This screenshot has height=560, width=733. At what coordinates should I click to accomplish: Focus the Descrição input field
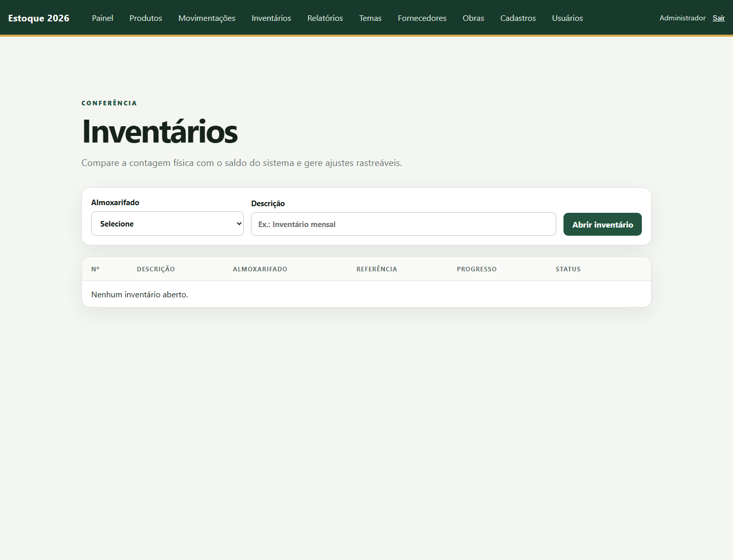coord(404,224)
